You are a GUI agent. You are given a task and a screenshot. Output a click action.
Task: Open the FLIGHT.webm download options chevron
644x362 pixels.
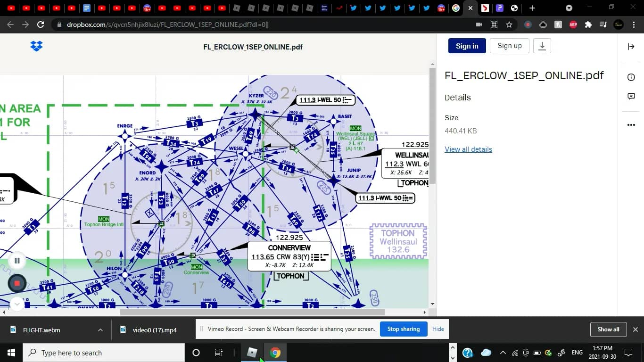[x=100, y=330]
